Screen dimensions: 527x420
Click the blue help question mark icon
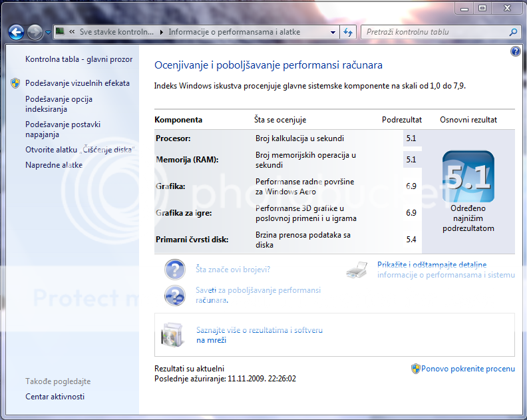point(515,51)
